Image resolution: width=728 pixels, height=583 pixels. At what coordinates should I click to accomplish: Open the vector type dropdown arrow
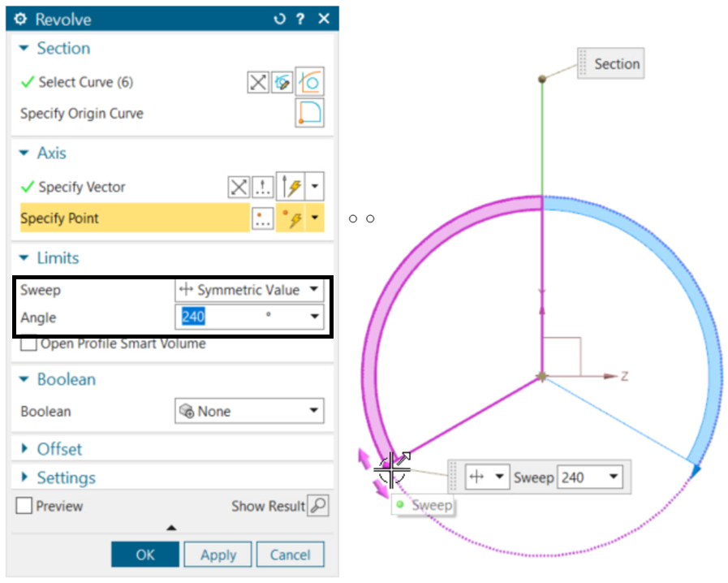coord(315,187)
